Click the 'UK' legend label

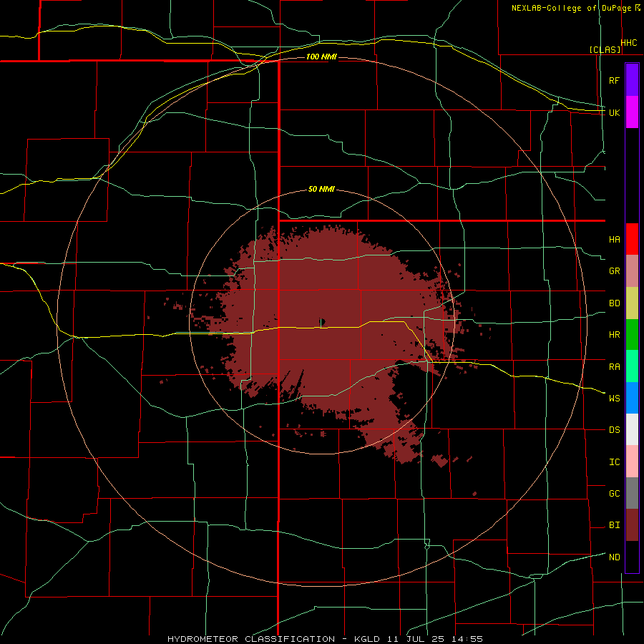coord(614,112)
